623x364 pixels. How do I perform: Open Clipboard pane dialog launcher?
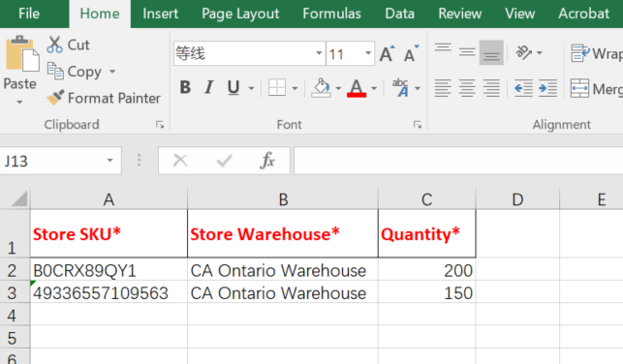(x=160, y=125)
